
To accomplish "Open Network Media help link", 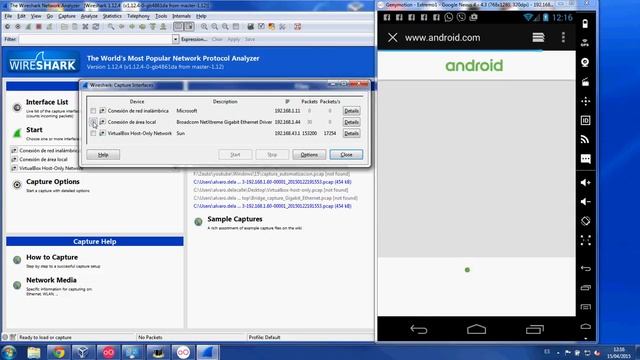I will point(51,280).
